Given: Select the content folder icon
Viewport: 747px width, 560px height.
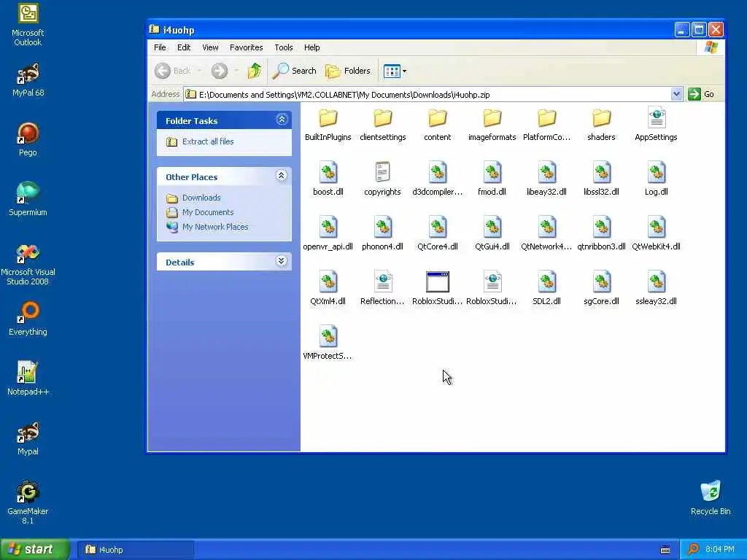Looking at the screenshot, I should 438,119.
